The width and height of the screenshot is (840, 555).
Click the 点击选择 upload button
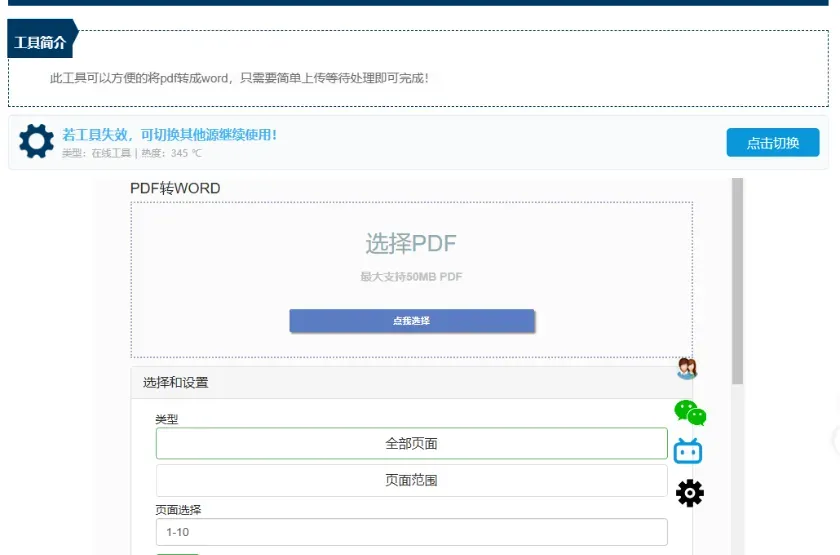pyautogui.click(x=412, y=321)
